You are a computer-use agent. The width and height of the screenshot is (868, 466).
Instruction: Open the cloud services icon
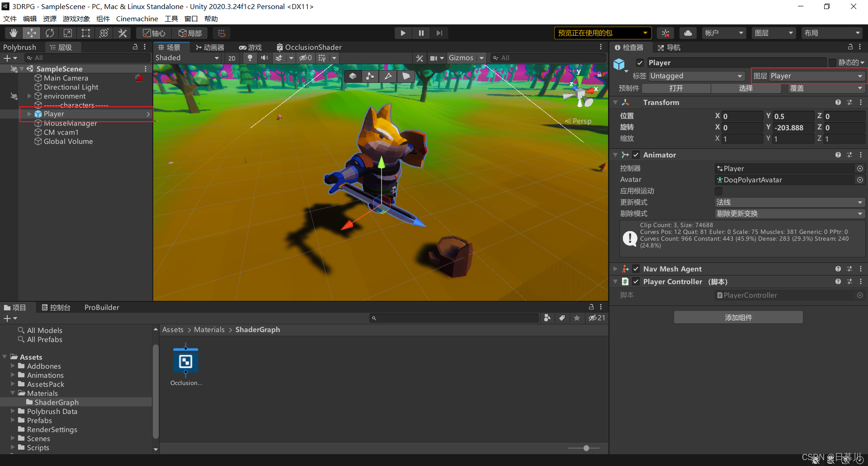pos(688,33)
